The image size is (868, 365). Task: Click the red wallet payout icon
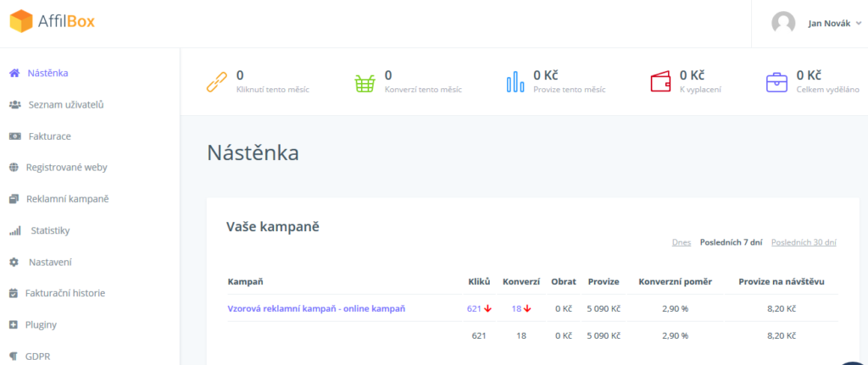[660, 82]
